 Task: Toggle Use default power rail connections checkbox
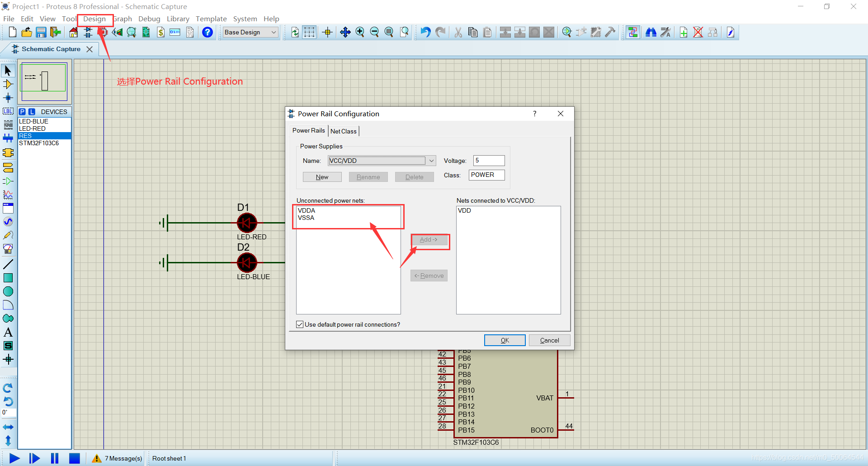[300, 324]
